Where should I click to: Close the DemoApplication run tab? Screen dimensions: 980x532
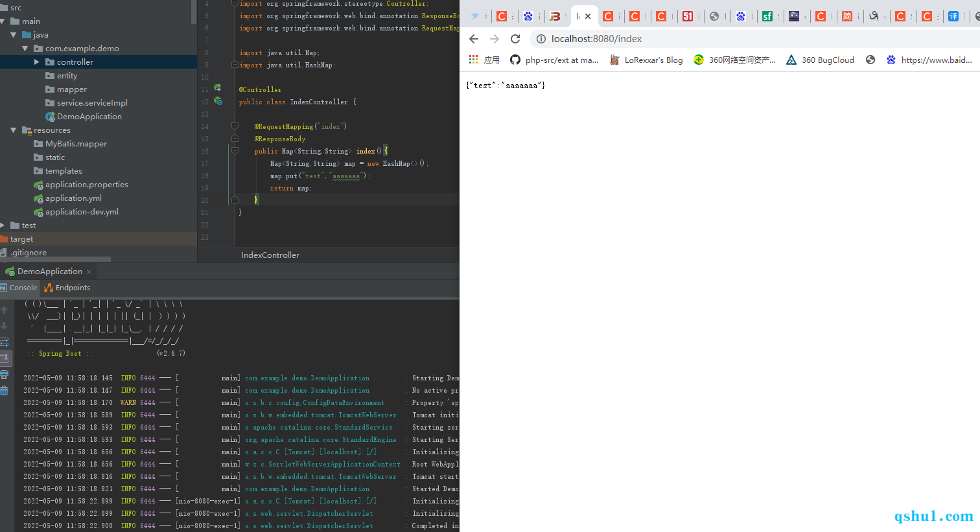[89, 272]
